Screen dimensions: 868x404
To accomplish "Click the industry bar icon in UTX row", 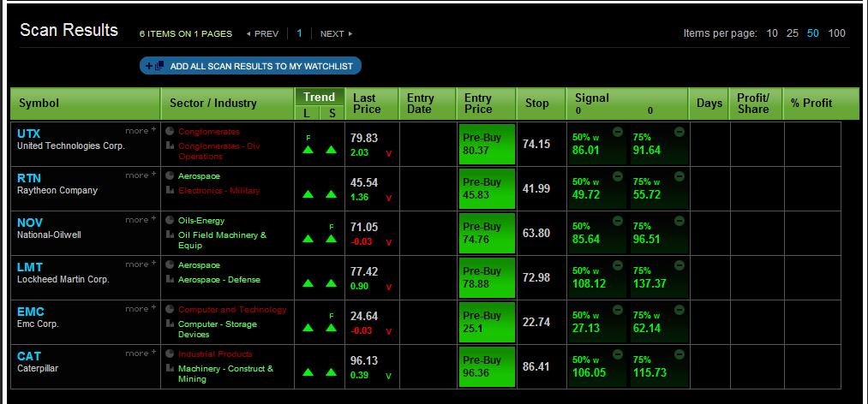I will (170, 146).
